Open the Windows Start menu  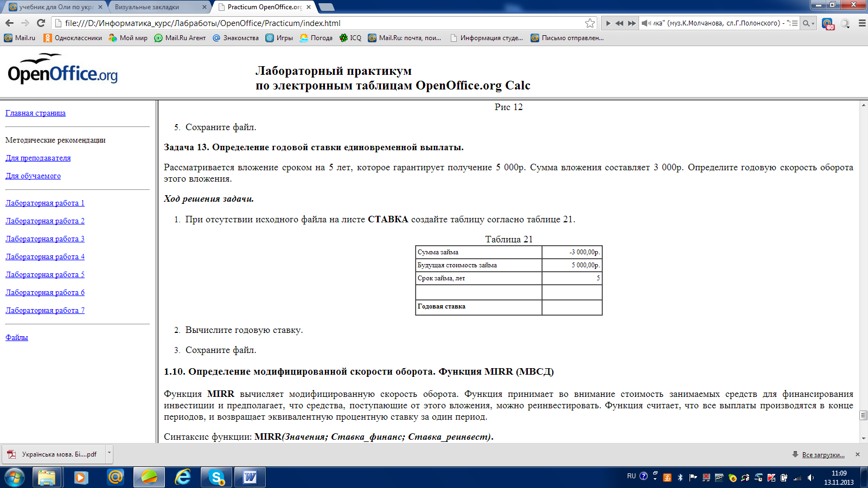tap(15, 477)
